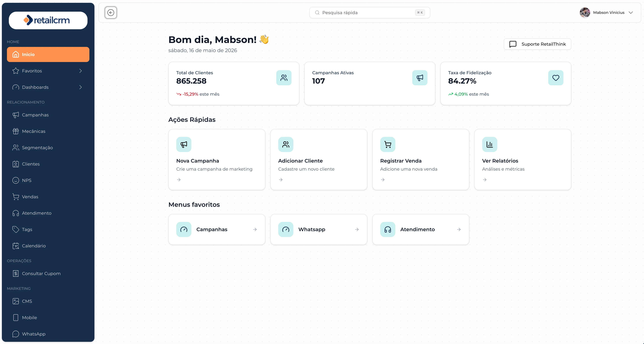Click the heart icon on Taxa de Fidelização
Screen dimensions: 644x344
(556, 78)
